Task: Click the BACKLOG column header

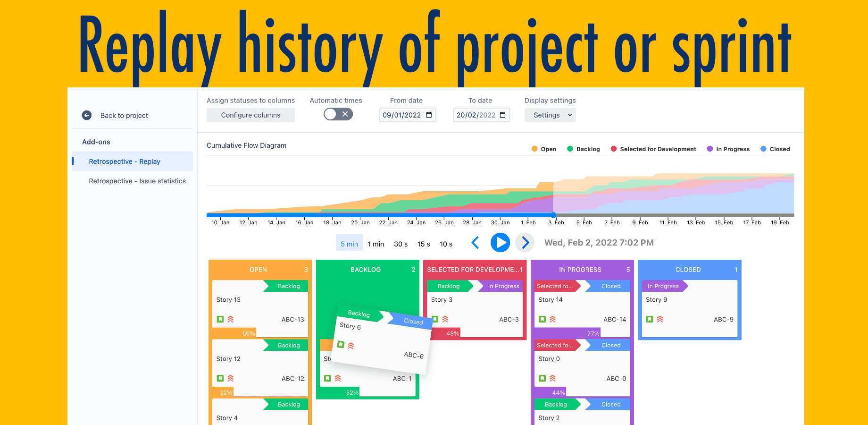Action: 367,270
